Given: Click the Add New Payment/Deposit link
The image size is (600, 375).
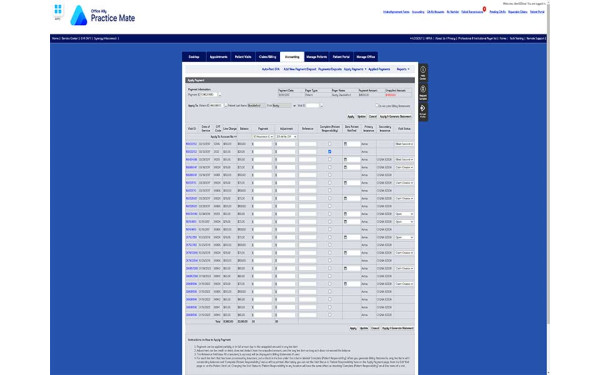Looking at the screenshot, I should click(x=300, y=69).
